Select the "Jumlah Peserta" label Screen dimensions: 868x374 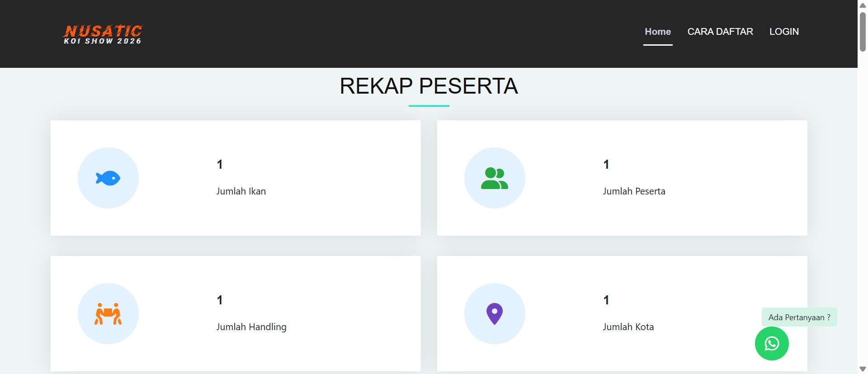[634, 191]
